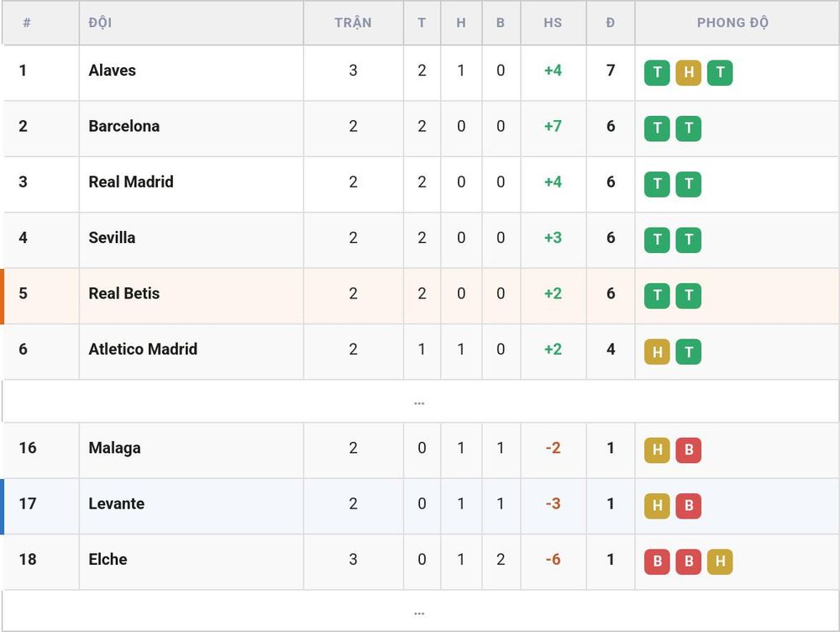Sort table by TRẬN column header

353,23
